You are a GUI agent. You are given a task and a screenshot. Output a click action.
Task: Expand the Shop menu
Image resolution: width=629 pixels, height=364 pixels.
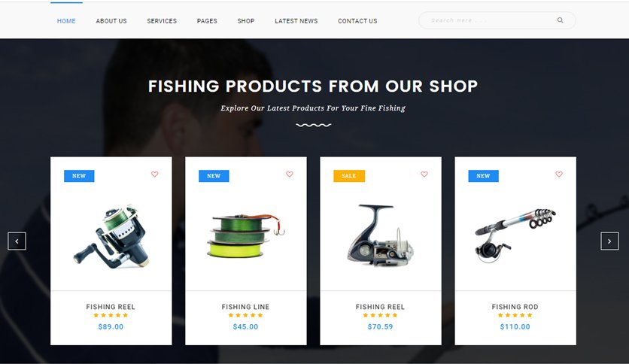coord(246,21)
